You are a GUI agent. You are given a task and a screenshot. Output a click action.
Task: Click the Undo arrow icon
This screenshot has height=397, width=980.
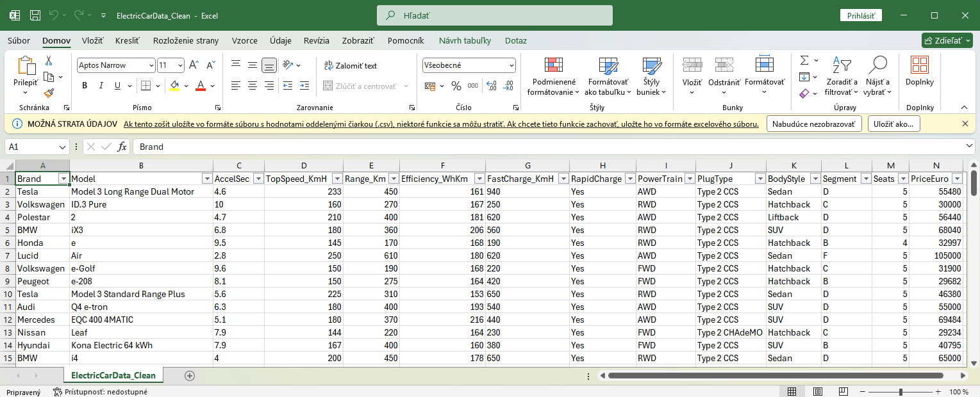tap(54, 15)
